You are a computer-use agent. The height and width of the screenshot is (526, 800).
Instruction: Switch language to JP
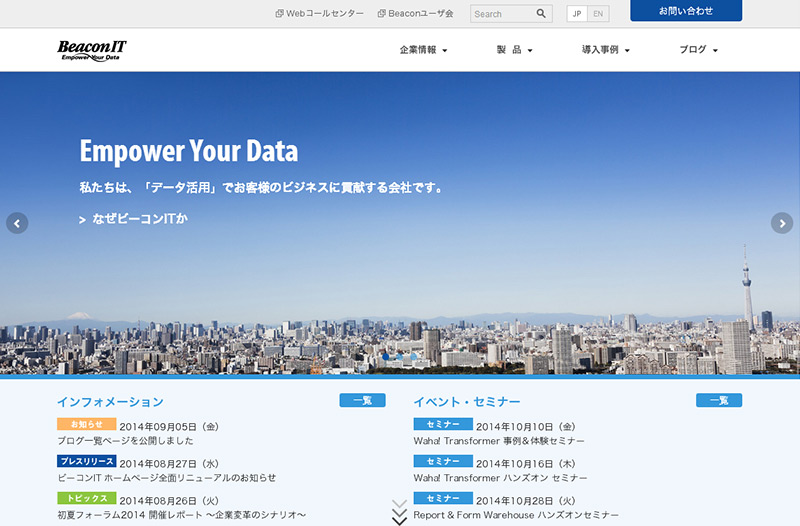click(x=577, y=14)
